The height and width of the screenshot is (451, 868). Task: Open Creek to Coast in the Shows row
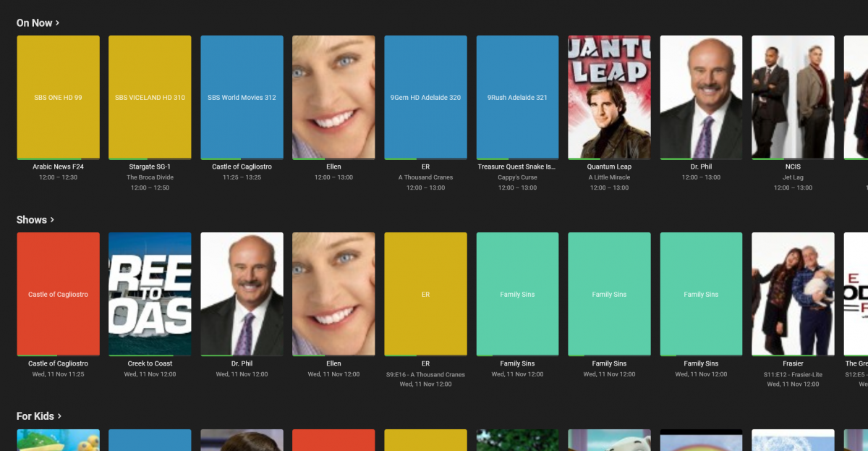(150, 294)
